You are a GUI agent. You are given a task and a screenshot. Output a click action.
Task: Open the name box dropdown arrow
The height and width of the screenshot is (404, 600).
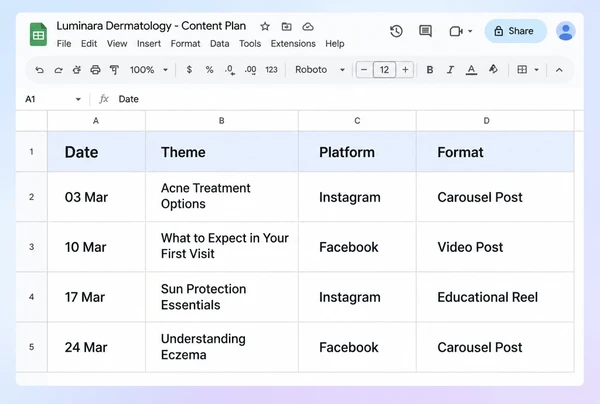tap(78, 99)
